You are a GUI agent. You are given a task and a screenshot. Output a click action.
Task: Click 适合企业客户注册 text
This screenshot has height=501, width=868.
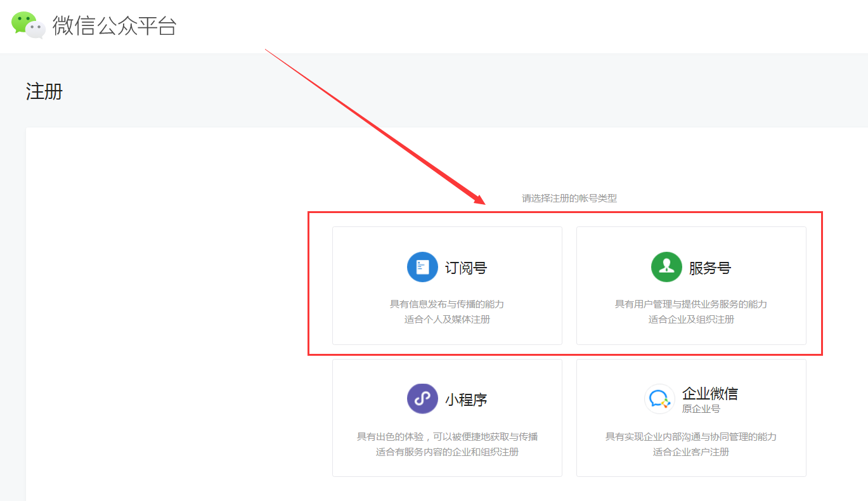[691, 452]
